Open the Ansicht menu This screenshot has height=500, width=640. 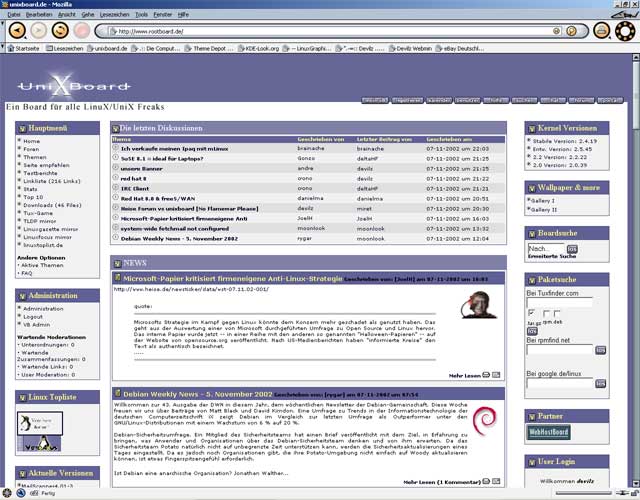coord(67,14)
